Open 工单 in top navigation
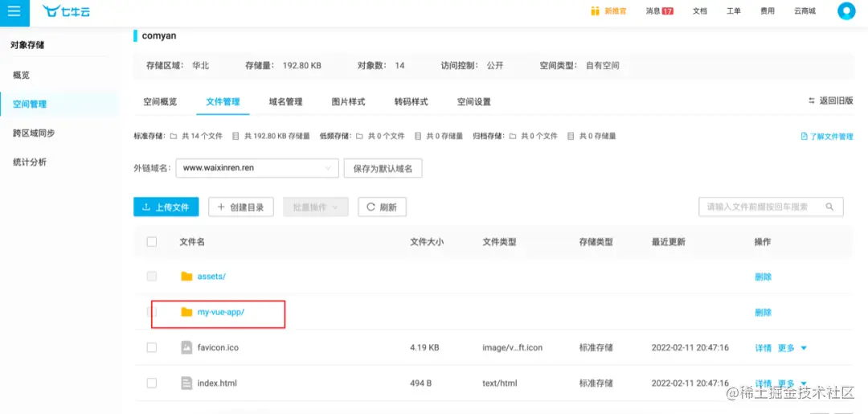868x414 pixels. click(734, 11)
